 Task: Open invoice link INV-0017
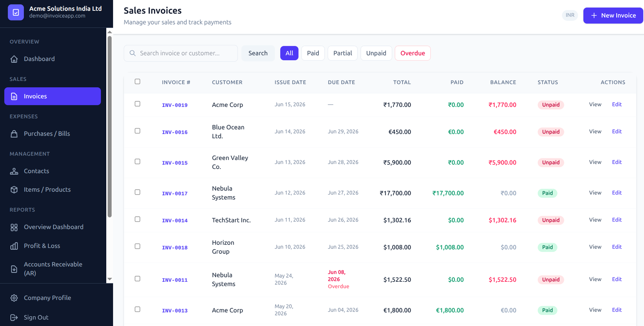pyautogui.click(x=175, y=194)
